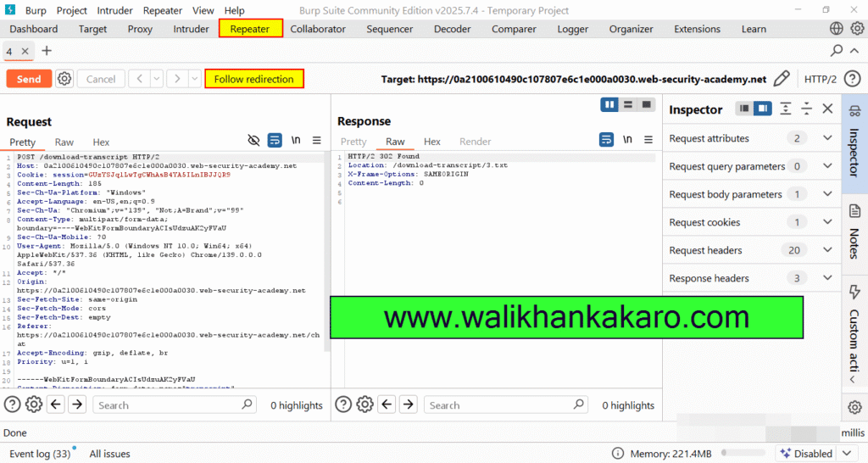Switch Response view to Hex
The image size is (868, 463).
click(x=431, y=142)
